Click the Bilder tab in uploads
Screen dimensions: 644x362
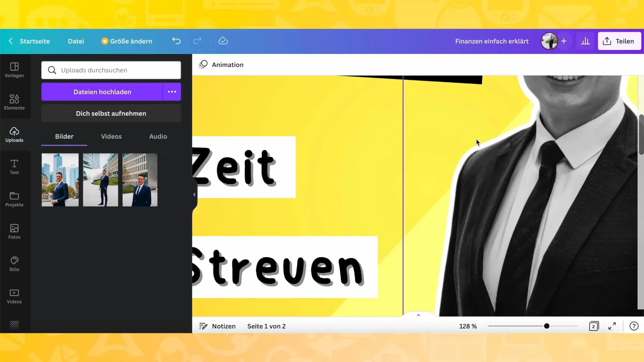64,136
